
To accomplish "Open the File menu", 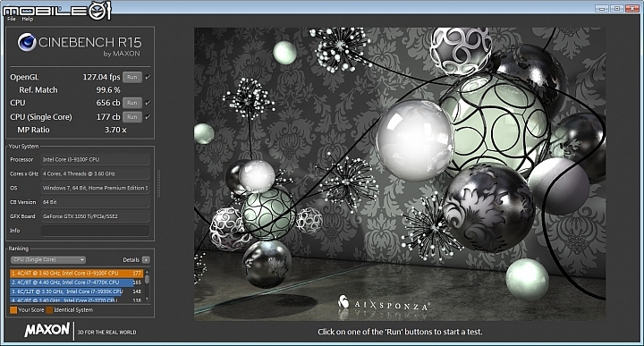I will 12,19.
